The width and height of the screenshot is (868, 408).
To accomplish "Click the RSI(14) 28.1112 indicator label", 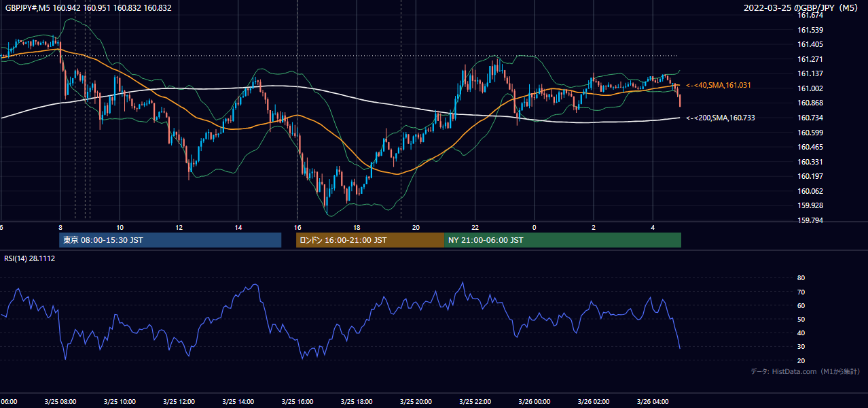I will pos(30,258).
